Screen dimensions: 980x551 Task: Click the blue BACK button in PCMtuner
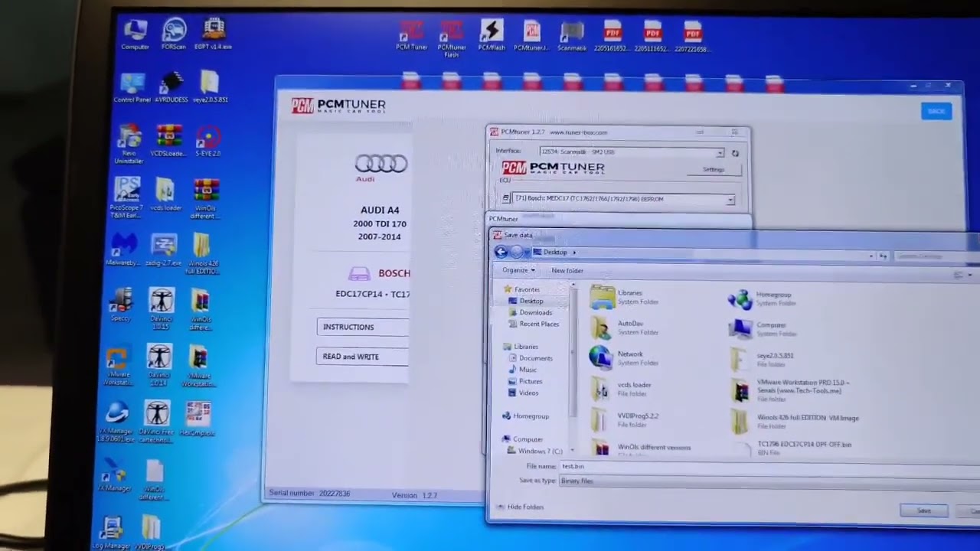(936, 112)
